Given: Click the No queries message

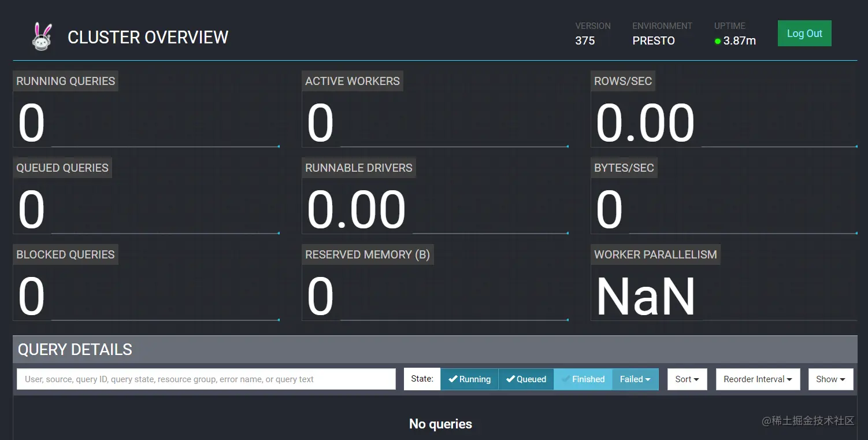Looking at the screenshot, I should click(x=440, y=424).
